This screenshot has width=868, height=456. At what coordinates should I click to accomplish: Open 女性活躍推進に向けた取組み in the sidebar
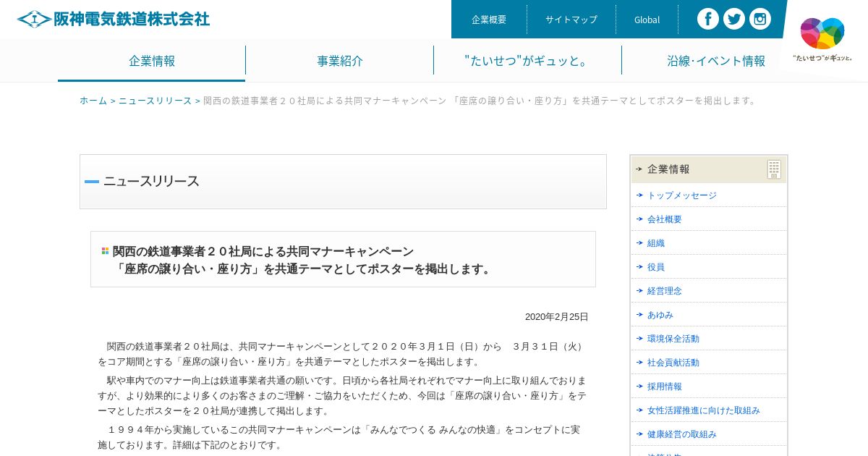click(704, 410)
